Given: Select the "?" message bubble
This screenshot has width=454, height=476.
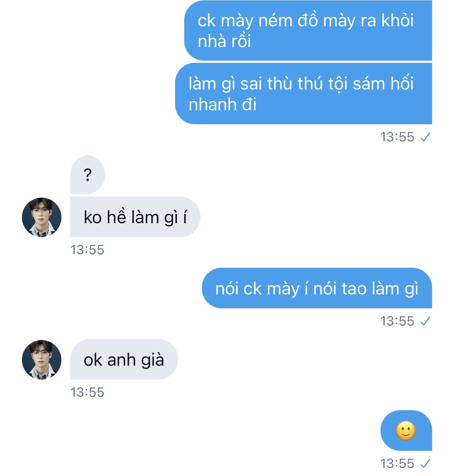Looking at the screenshot, I should [x=87, y=175].
